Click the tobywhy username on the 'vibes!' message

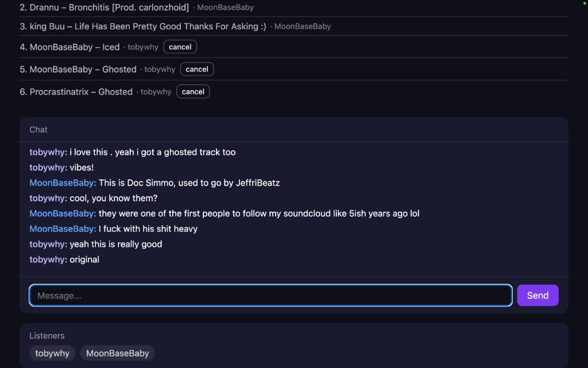[48, 168]
